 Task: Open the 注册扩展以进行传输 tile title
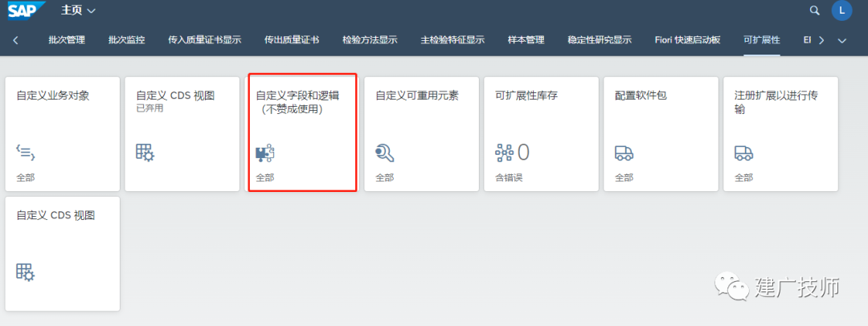point(776,103)
